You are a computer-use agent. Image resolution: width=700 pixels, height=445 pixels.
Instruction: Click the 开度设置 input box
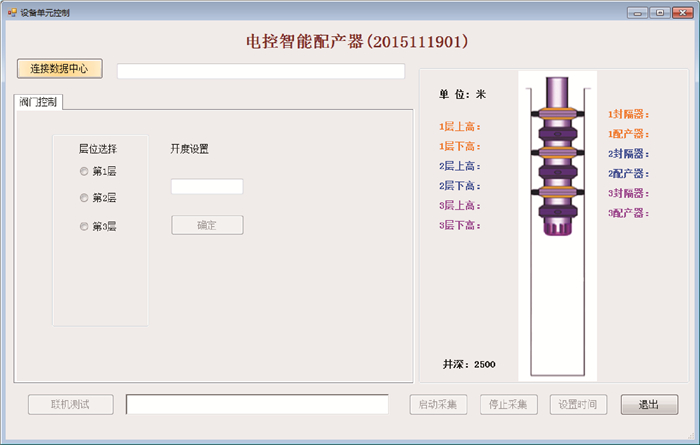click(207, 186)
